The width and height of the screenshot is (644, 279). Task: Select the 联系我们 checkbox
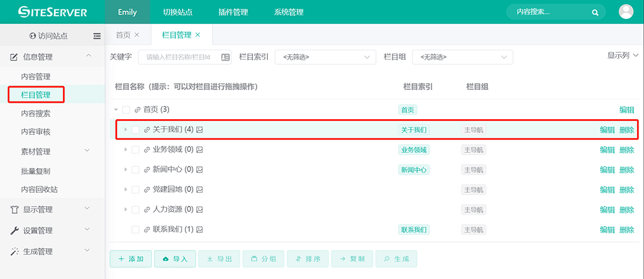tap(136, 230)
